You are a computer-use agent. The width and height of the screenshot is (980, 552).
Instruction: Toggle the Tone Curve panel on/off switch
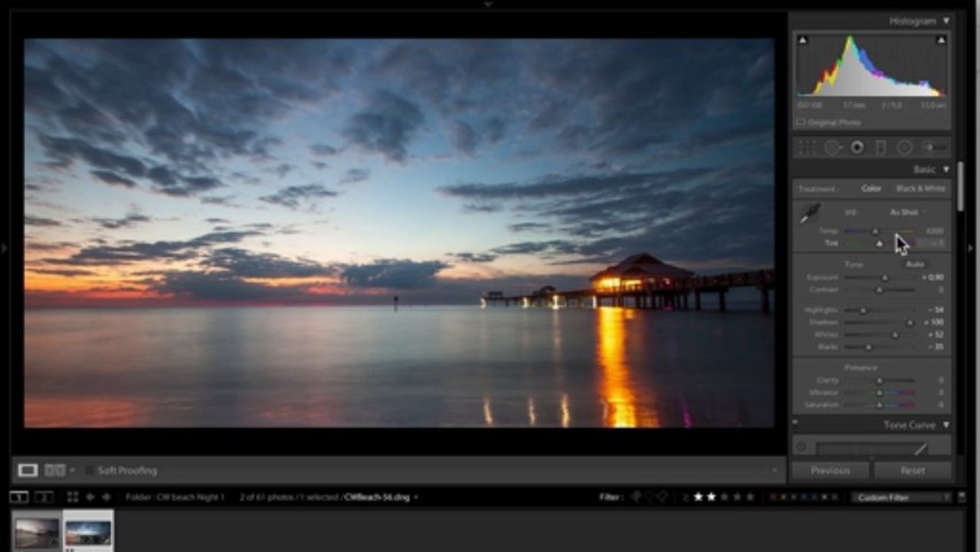point(795,422)
